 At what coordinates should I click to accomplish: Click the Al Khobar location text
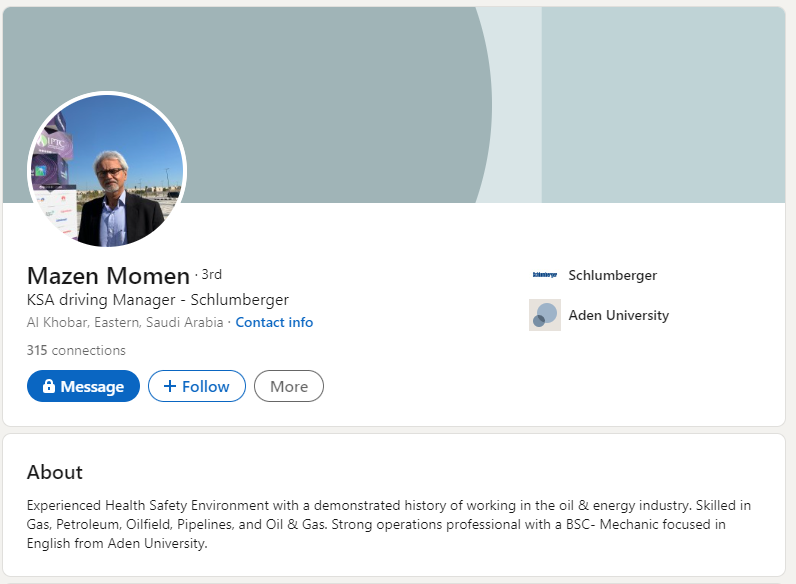(125, 322)
